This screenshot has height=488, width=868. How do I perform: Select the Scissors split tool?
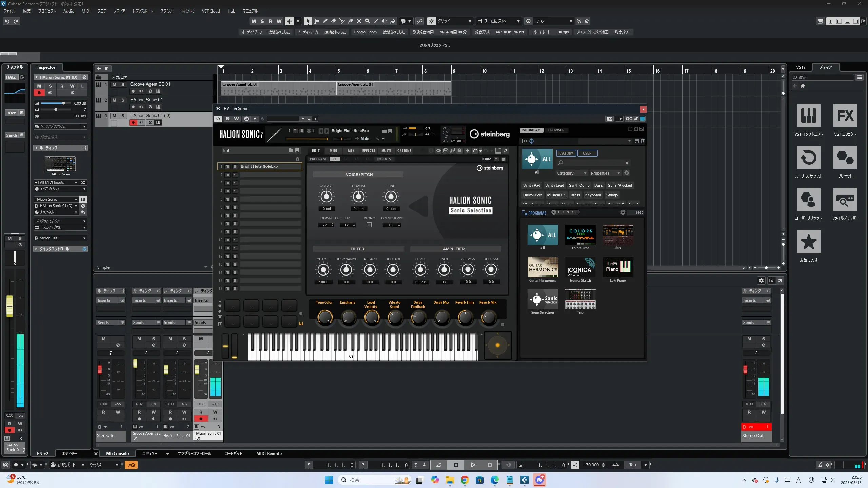tap(342, 21)
